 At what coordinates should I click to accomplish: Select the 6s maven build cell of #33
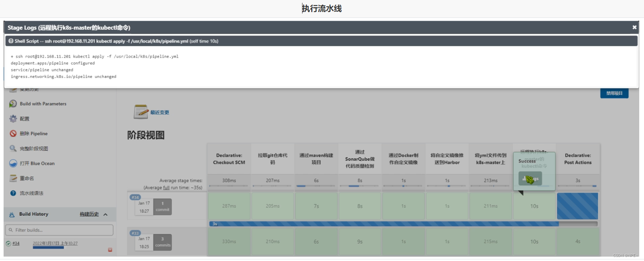(316, 242)
